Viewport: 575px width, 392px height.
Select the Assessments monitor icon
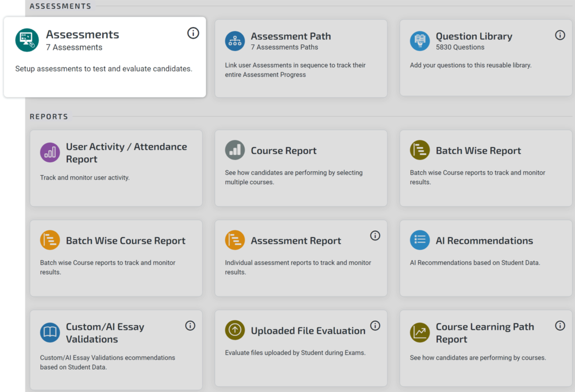pos(26,40)
